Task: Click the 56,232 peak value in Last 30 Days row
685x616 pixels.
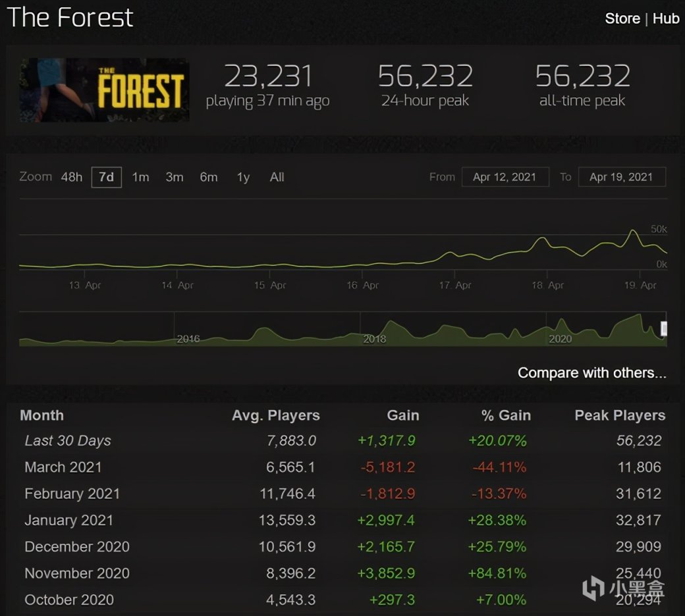Action: 639,441
